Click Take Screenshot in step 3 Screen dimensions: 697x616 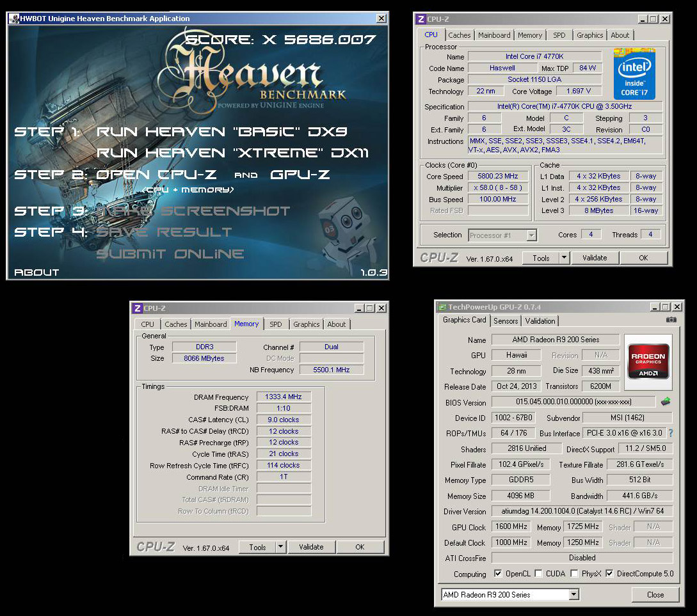[x=193, y=211]
